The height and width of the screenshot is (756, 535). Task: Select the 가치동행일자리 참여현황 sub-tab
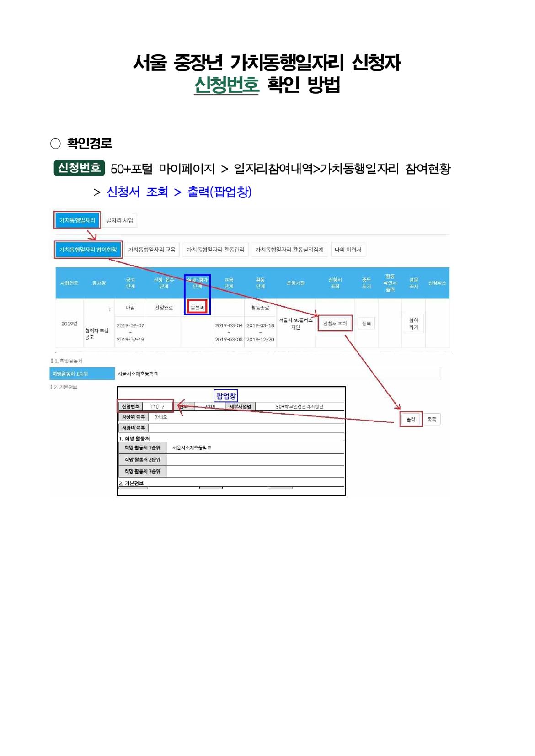[x=88, y=250]
